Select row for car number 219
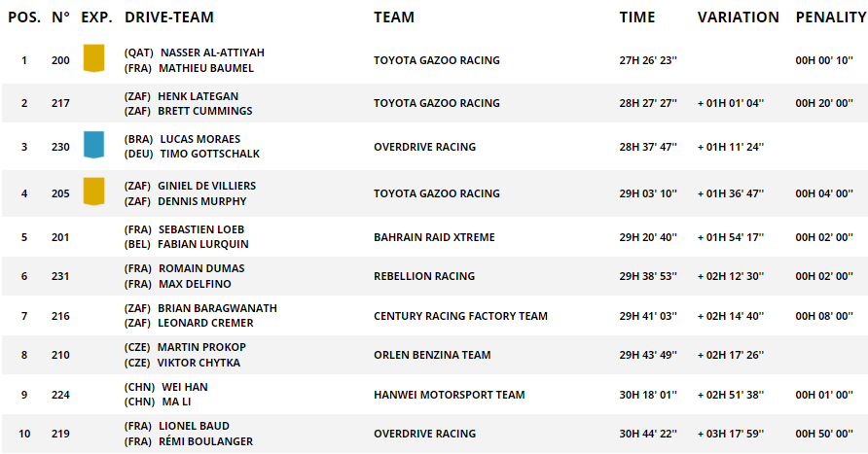The height and width of the screenshot is (454, 868). [x=434, y=434]
